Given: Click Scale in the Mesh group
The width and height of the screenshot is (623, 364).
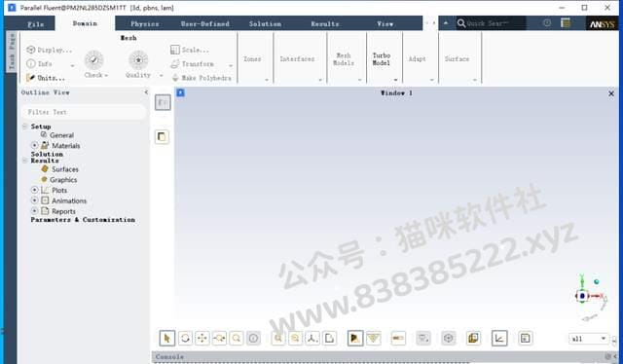Looking at the screenshot, I should click(190, 50).
